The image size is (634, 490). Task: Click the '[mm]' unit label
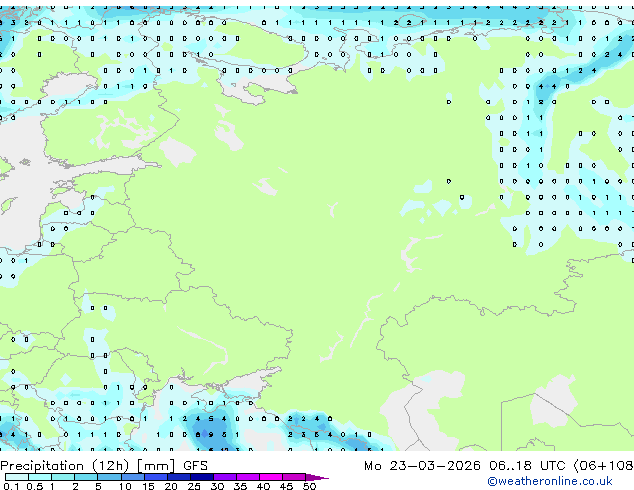[x=156, y=466]
